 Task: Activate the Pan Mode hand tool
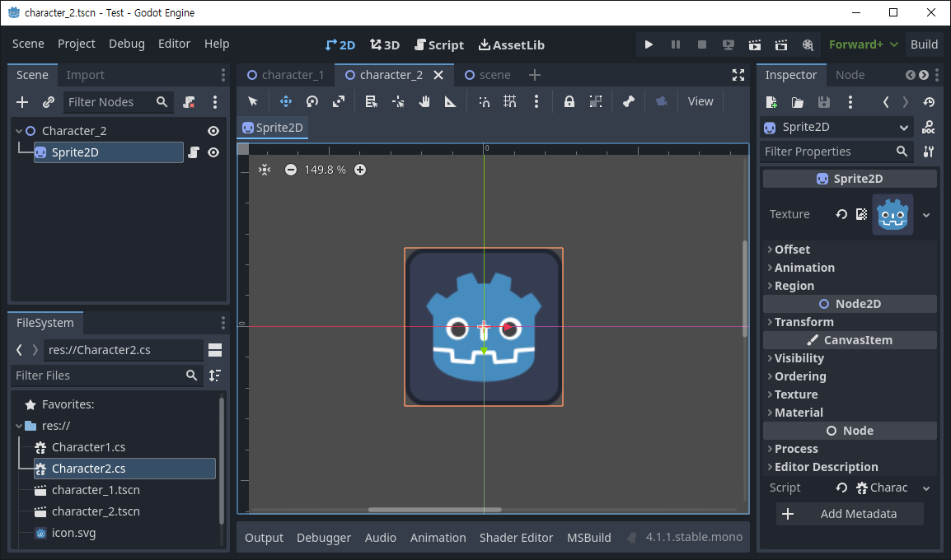coord(424,102)
